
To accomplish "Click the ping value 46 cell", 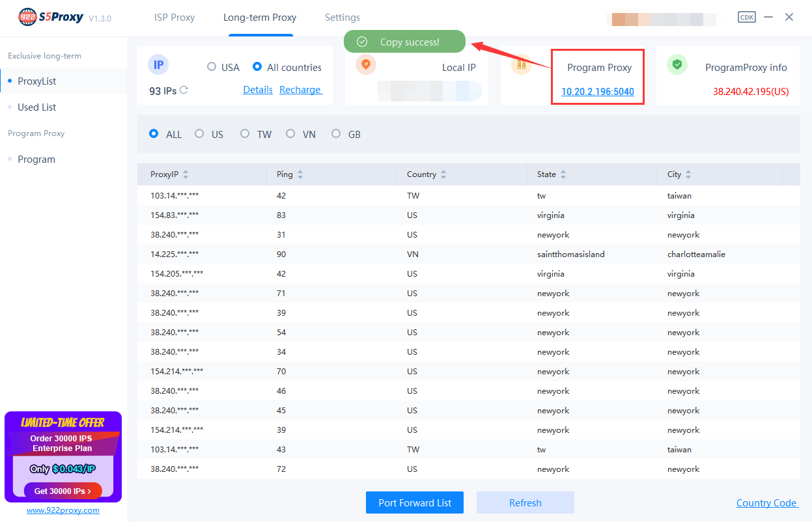I will point(281,391).
